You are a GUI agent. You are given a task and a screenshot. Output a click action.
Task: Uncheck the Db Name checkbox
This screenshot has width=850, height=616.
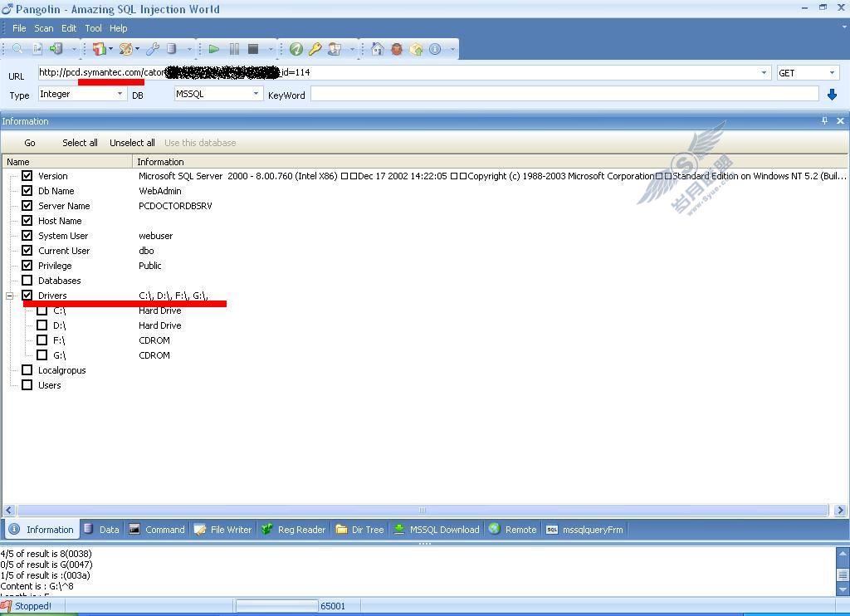pos(27,191)
